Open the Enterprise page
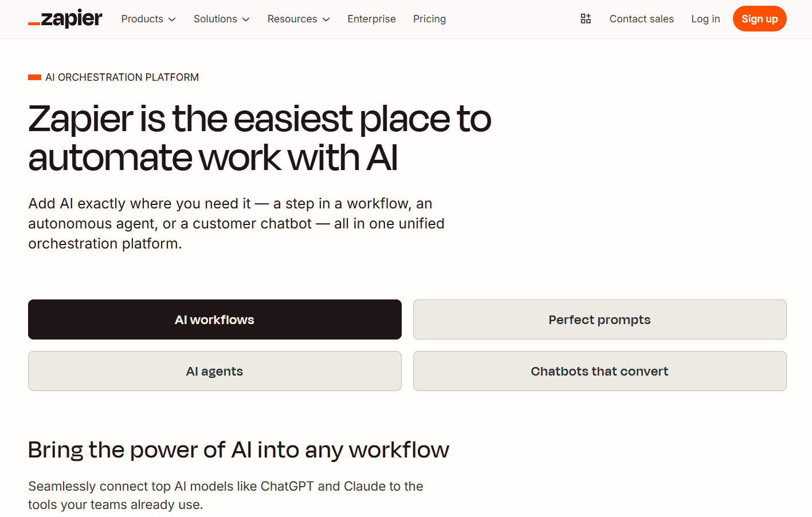This screenshot has height=517, width=812. point(371,19)
